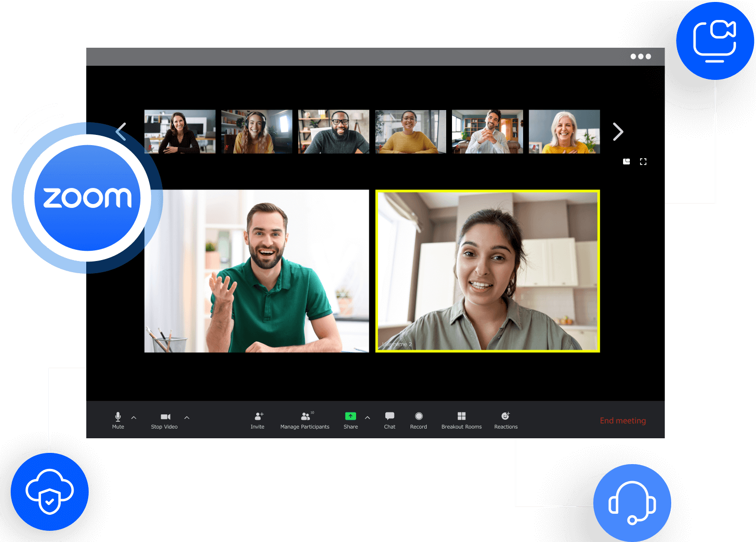Screen dimensions: 756x542
Task: Click End meeting
Action: coord(623,420)
